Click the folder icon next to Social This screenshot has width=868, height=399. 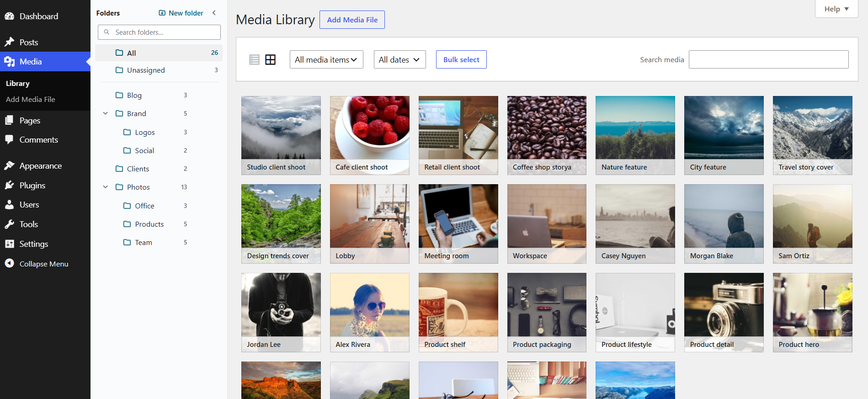tap(127, 150)
